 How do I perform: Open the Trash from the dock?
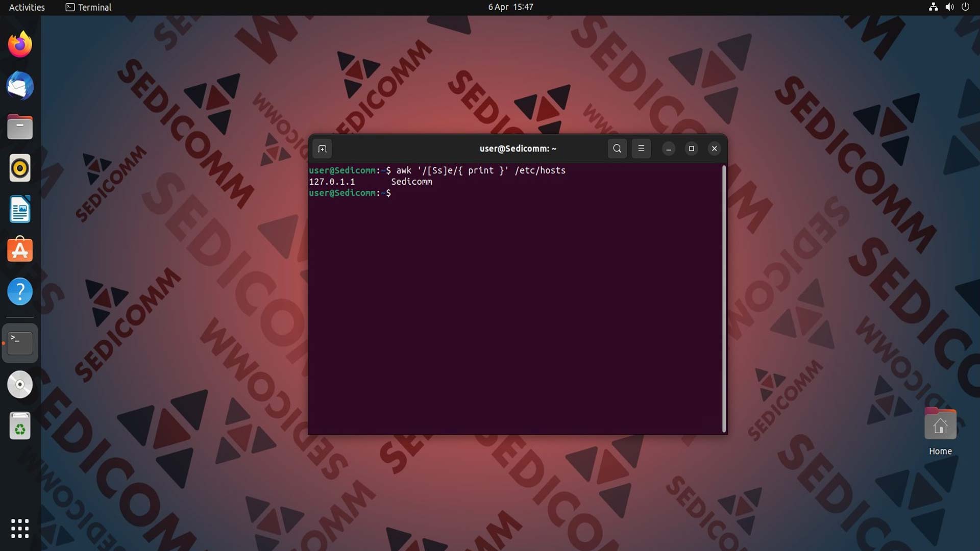pos(20,425)
